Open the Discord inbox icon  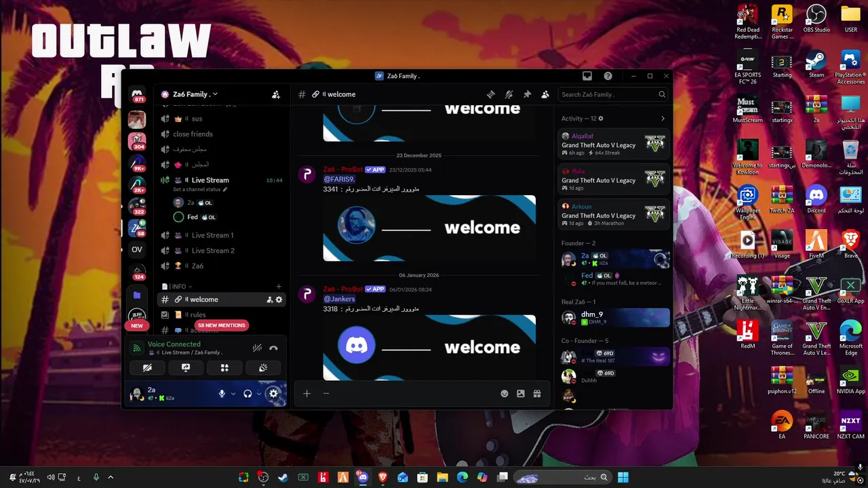pyautogui.click(x=587, y=76)
